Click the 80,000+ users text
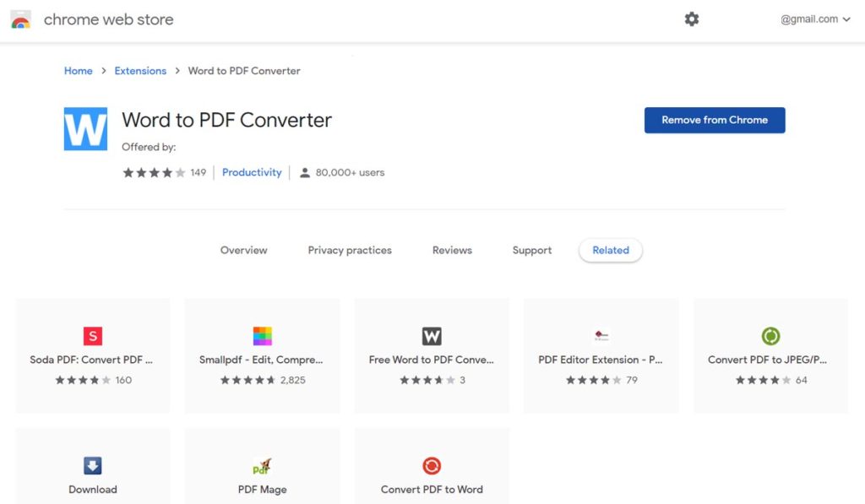 (x=350, y=172)
